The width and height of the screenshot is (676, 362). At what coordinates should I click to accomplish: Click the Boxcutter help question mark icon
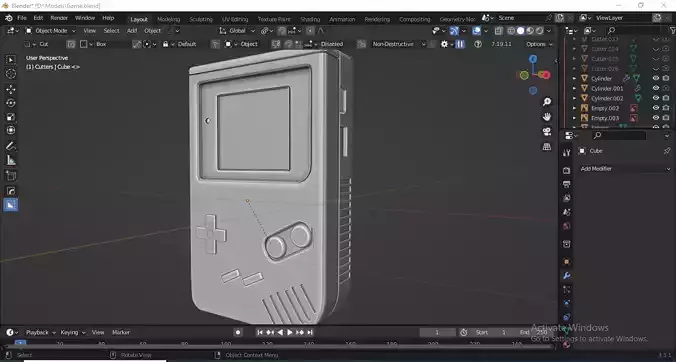click(x=478, y=44)
